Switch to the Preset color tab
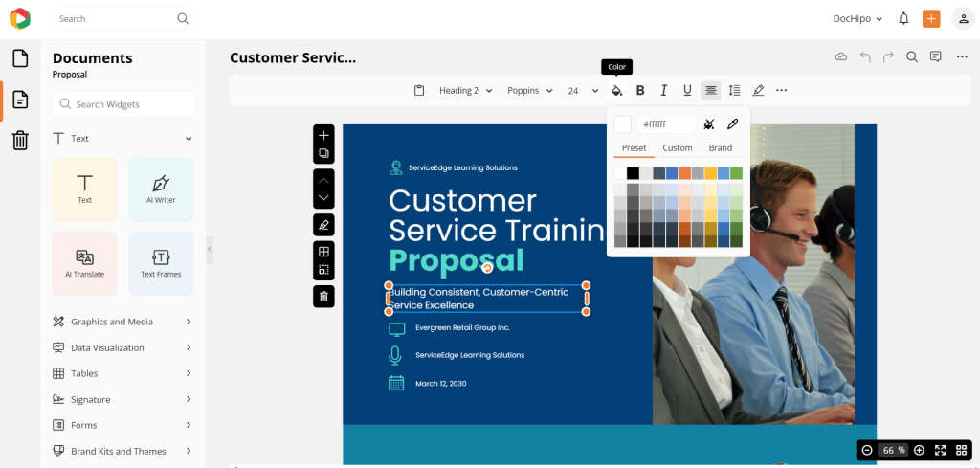The image size is (980, 468). (634, 148)
